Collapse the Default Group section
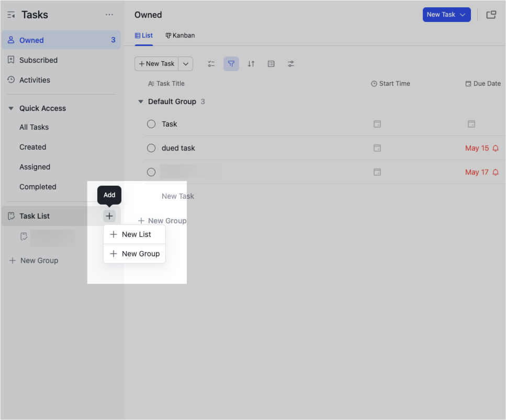Screen dimensions: 506x420 tap(140, 101)
